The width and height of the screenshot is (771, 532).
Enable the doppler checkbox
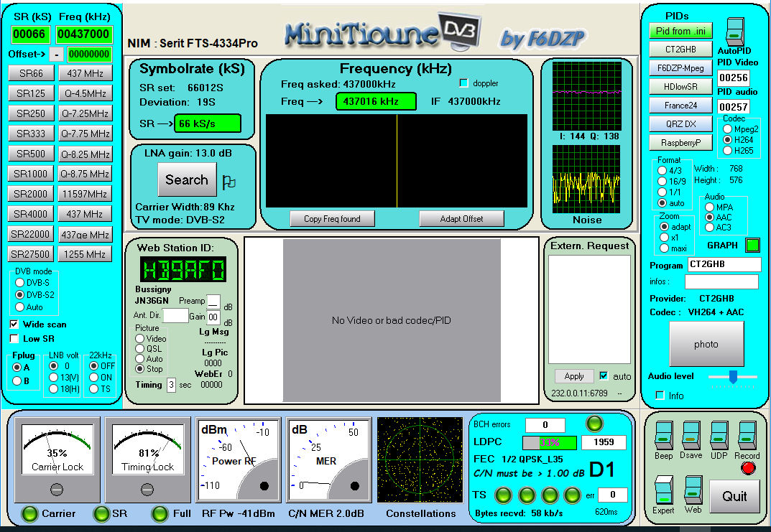pyautogui.click(x=463, y=83)
